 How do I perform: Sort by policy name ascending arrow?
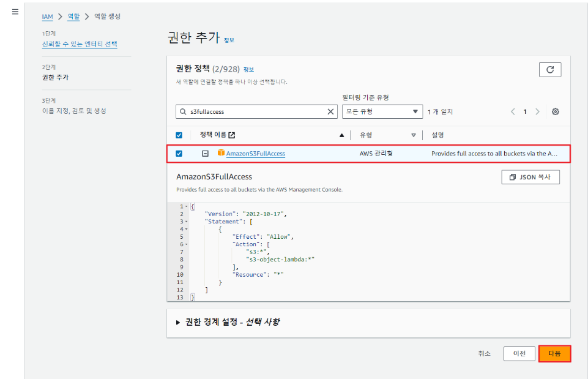tap(341, 135)
